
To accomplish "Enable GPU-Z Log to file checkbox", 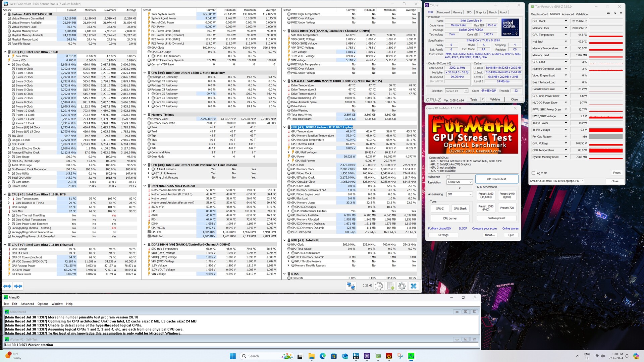I will [533, 173].
